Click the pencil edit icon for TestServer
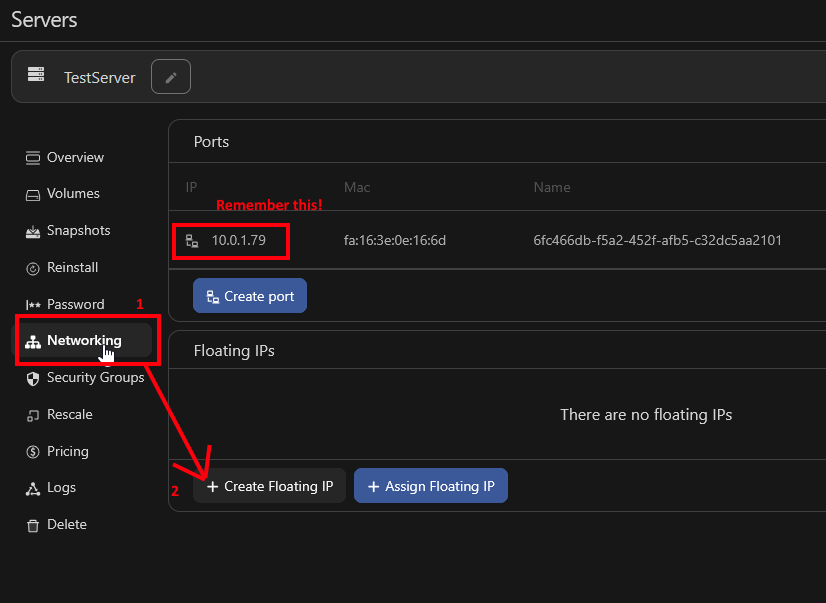The height and width of the screenshot is (603, 826). 170,75
